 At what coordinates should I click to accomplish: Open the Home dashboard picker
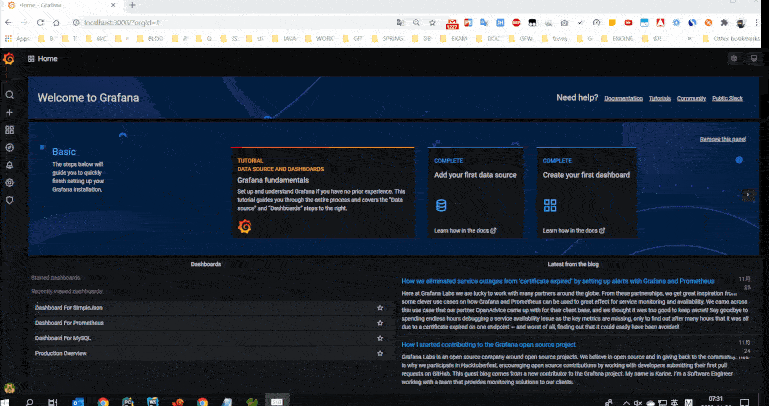[43, 59]
